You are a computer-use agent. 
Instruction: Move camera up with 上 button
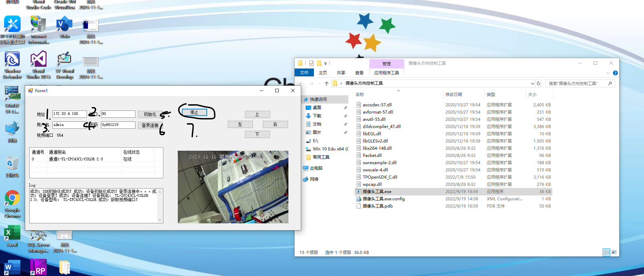257,114
